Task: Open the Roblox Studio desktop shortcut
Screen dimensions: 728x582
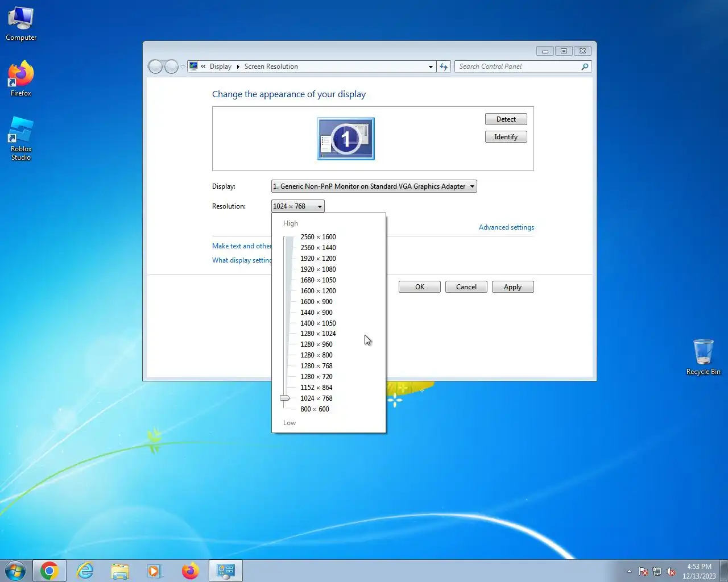Action: pos(21,139)
